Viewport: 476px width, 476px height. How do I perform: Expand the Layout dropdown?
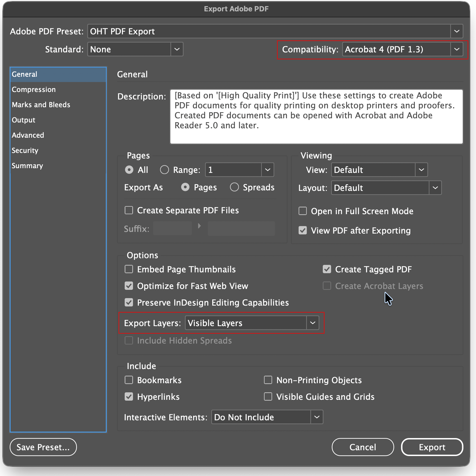coord(435,188)
